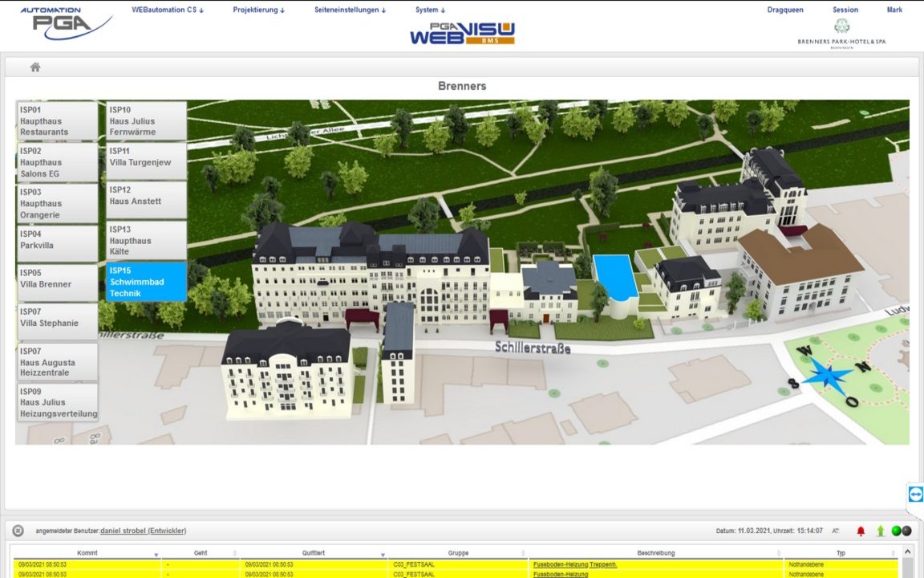The height and width of the screenshot is (578, 924).
Task: Click the PGA Automation logo
Action: point(66,23)
